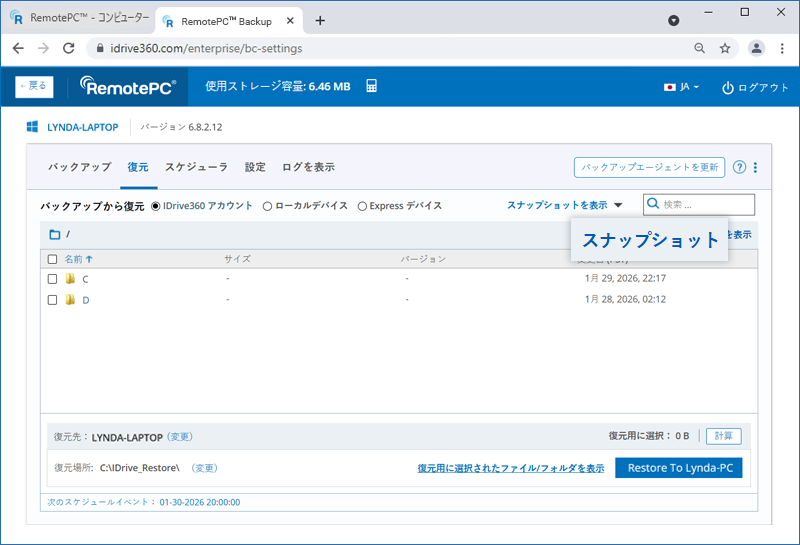Click the folder icon for D
This screenshot has height=545, width=800.
tap(70, 300)
